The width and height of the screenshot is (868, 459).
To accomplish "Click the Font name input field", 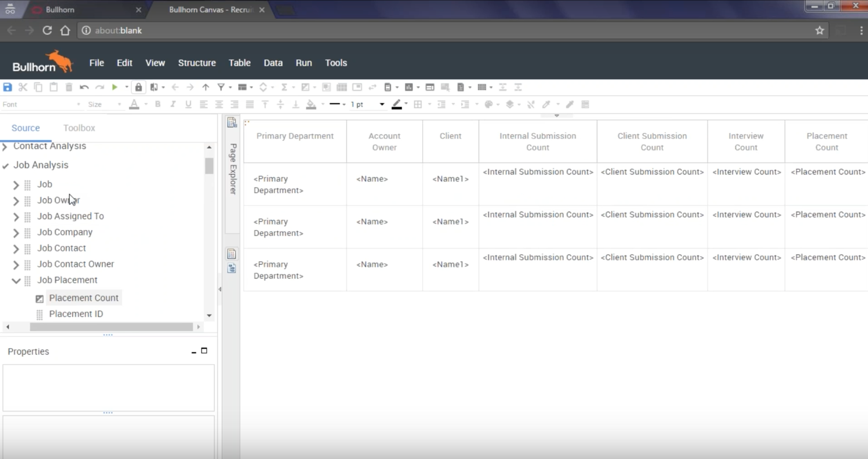I will point(38,104).
